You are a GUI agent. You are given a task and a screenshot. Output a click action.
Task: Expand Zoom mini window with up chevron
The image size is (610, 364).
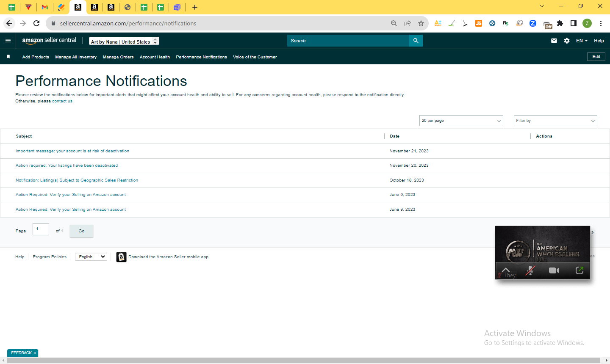pos(506,270)
